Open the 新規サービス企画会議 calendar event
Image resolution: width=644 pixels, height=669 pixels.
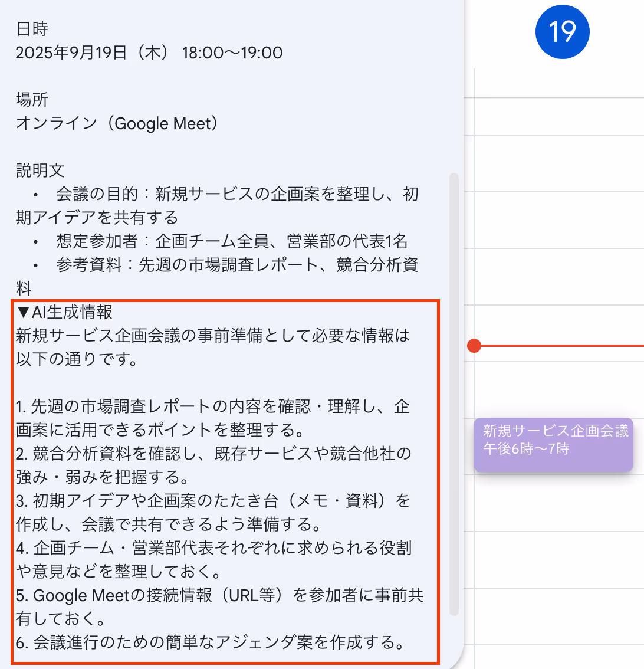[553, 445]
